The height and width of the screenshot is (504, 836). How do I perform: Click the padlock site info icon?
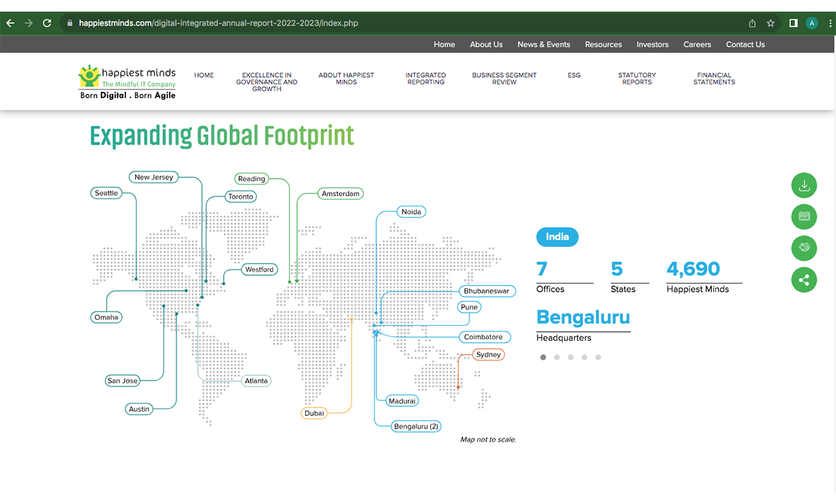click(70, 23)
